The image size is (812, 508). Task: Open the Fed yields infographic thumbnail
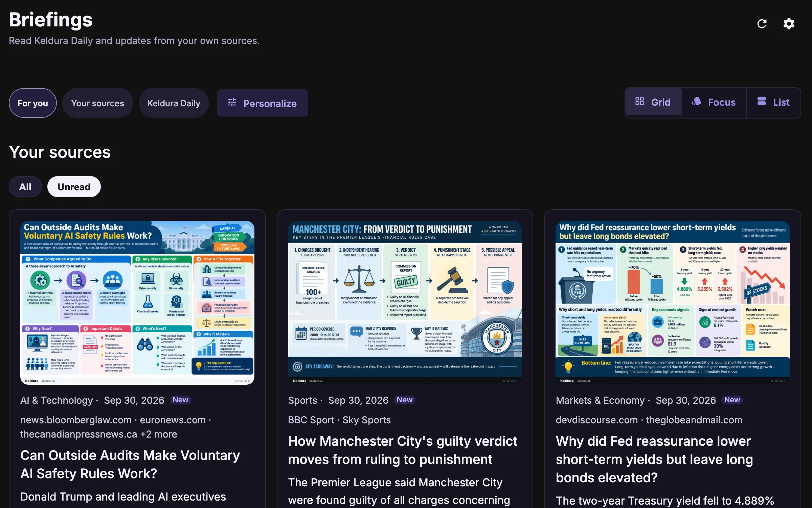click(672, 302)
